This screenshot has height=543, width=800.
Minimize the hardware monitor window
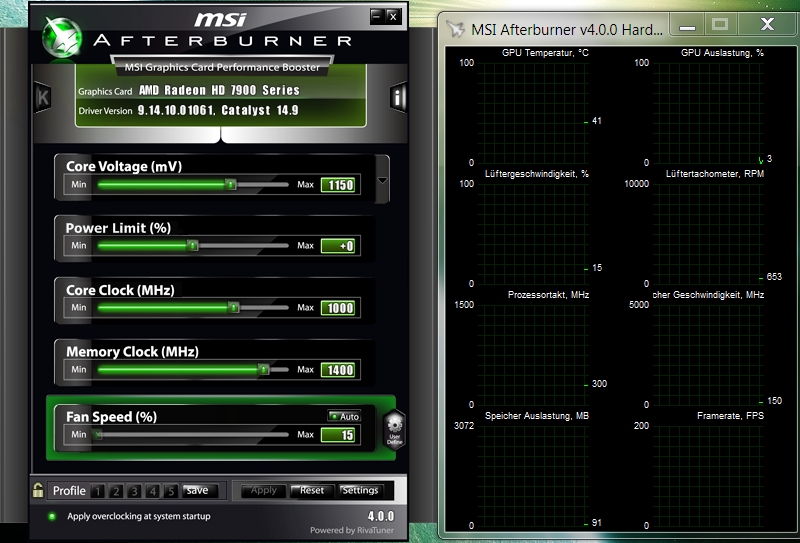tap(687, 24)
